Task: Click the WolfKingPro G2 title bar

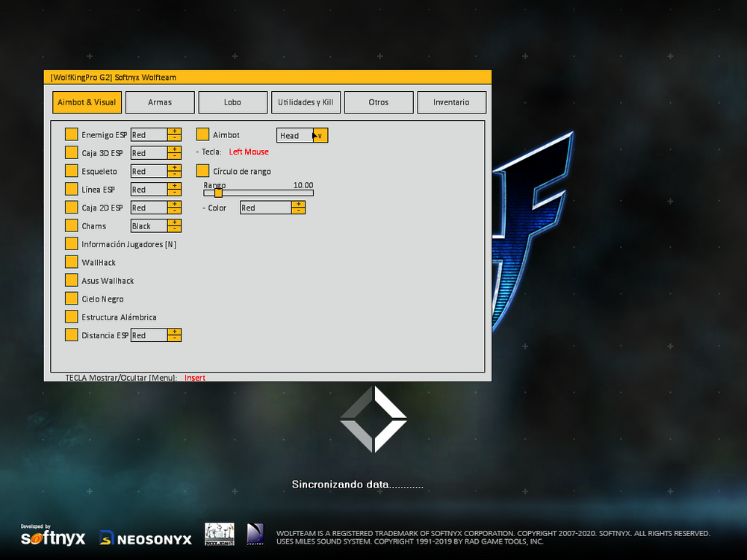Action: 267,77
